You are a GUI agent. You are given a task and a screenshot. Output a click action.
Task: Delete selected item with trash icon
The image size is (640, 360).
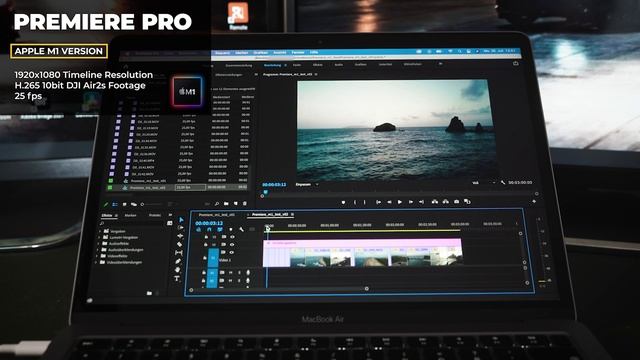coord(244,203)
